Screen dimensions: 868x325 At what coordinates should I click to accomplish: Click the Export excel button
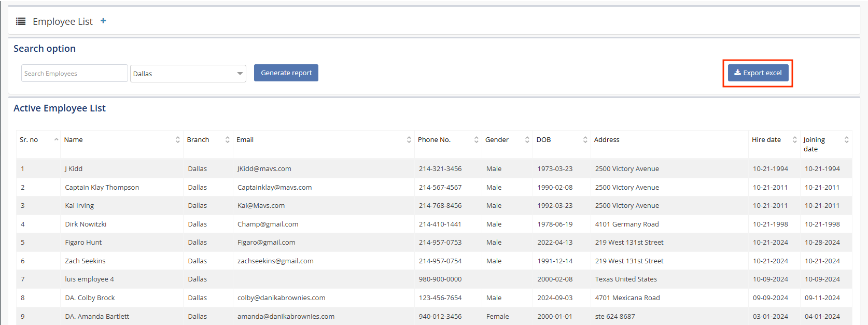758,73
